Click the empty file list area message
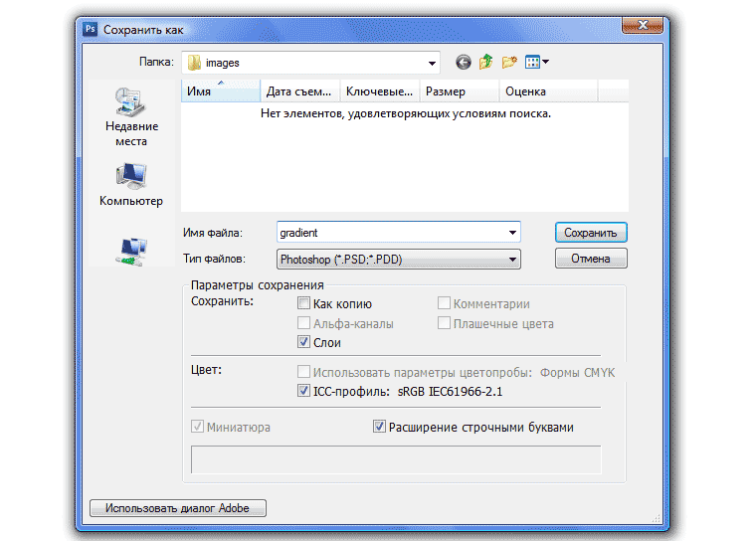 pos(406,113)
